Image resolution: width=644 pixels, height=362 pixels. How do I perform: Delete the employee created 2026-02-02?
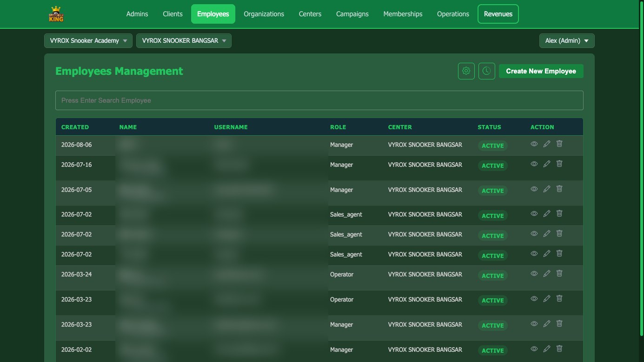(x=559, y=349)
